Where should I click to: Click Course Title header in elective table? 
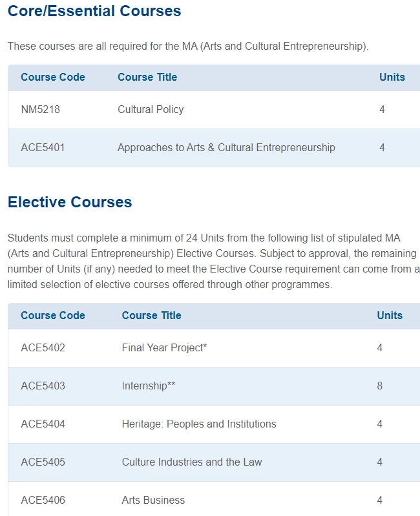coord(151,315)
